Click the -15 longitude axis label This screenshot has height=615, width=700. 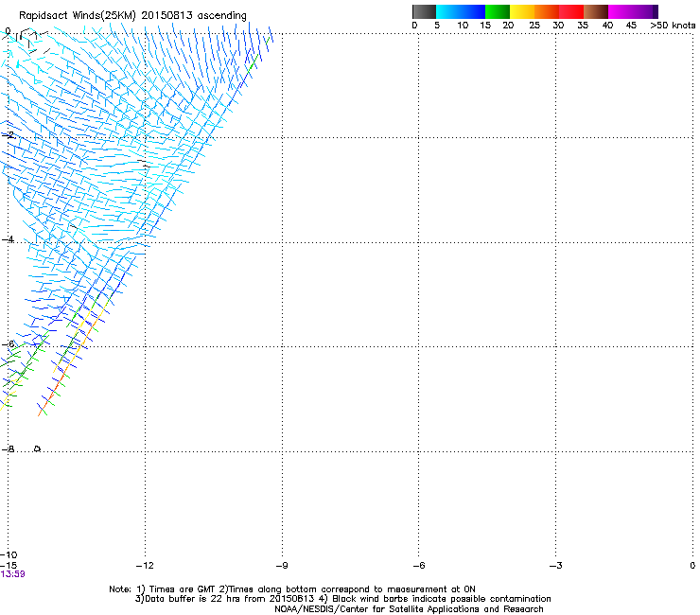(9, 566)
